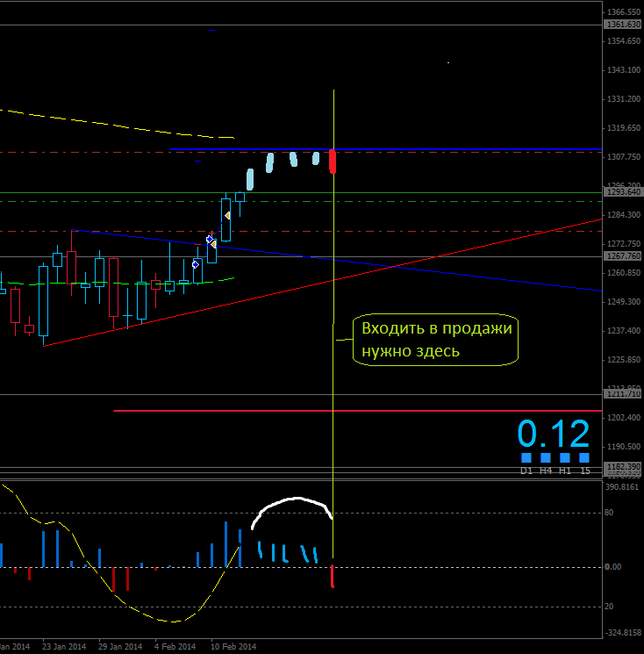This screenshot has width=644, height=654.
Task: Click the 10 Feb 2014 date label
Action: pyautogui.click(x=233, y=646)
